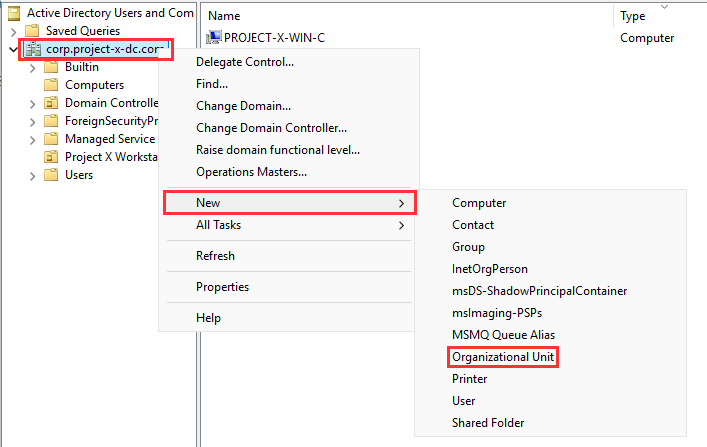Click the Managed Service Accounts folder icon
This screenshot has width=707, height=447.
50,139
